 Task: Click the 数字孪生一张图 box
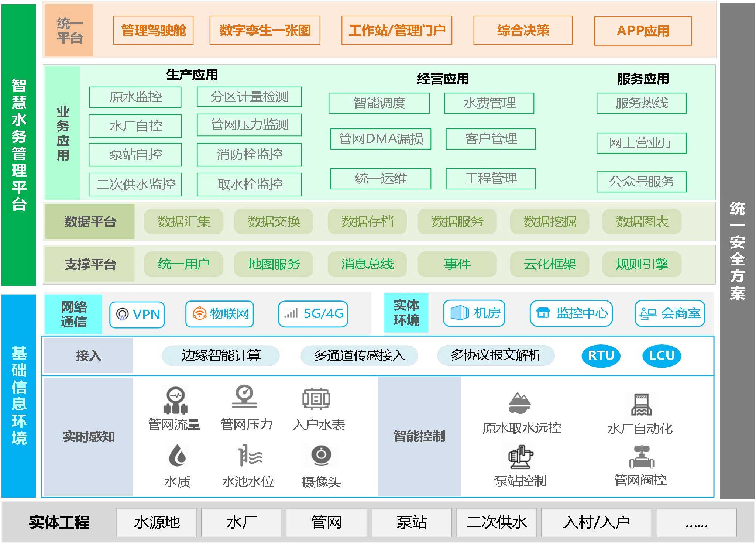click(x=265, y=30)
